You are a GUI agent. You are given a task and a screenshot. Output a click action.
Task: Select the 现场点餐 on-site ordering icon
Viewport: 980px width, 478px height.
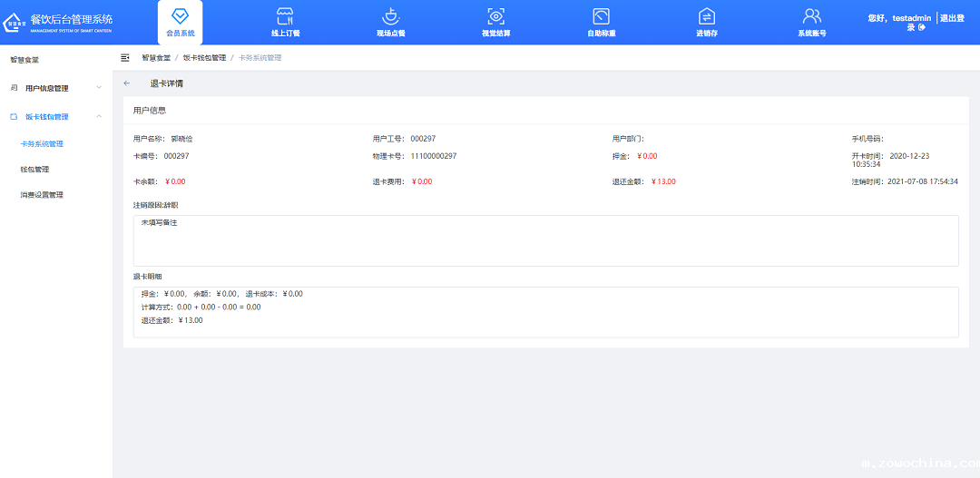[x=390, y=17]
